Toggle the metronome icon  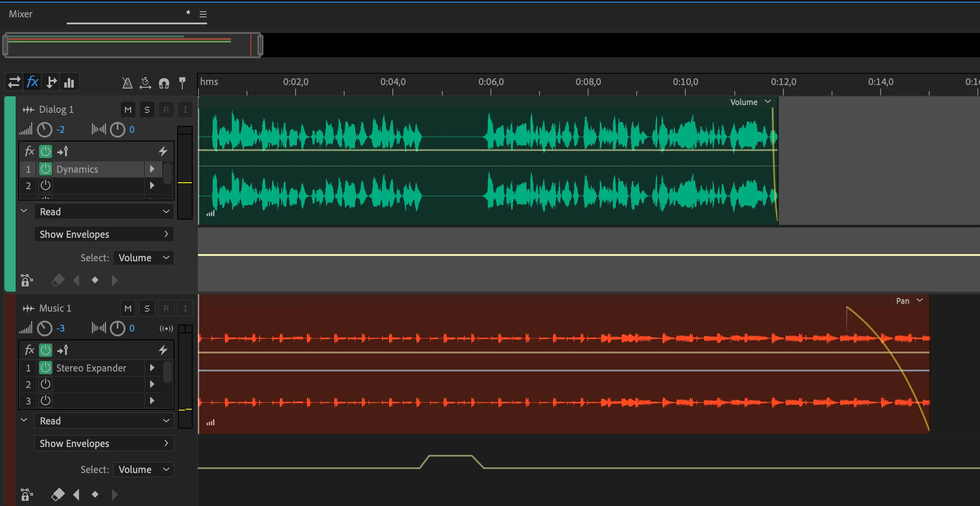click(x=127, y=83)
